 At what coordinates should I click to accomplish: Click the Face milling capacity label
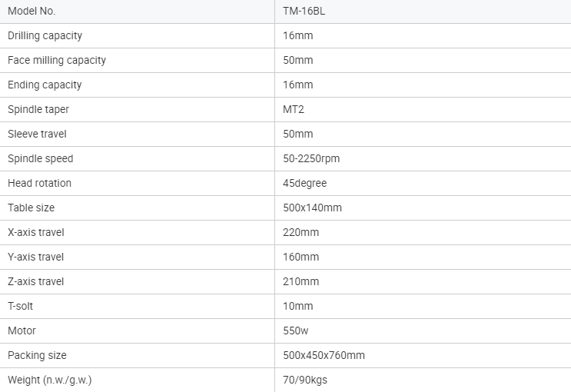(57, 60)
